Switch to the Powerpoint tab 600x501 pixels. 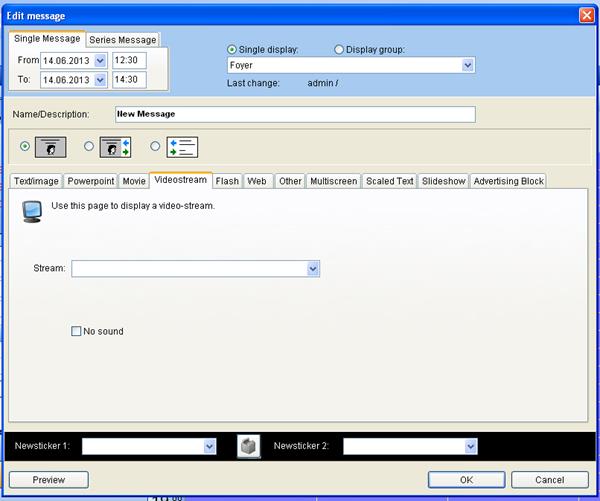[x=92, y=181]
